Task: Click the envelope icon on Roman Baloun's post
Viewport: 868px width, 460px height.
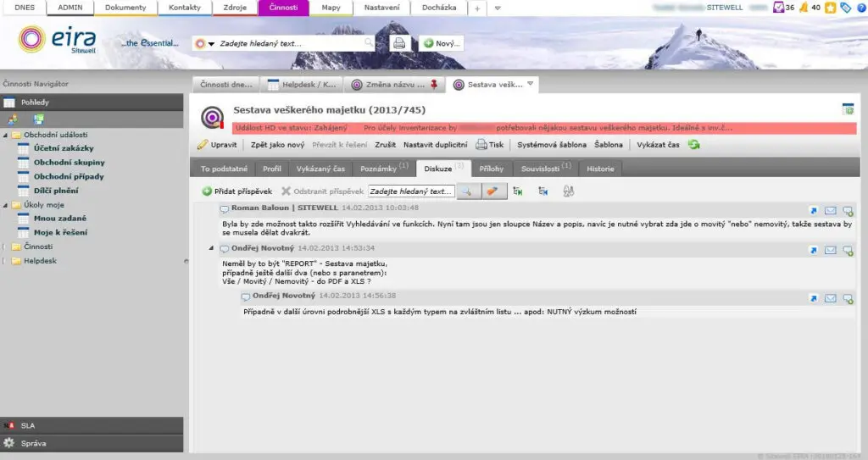Action: [831, 211]
